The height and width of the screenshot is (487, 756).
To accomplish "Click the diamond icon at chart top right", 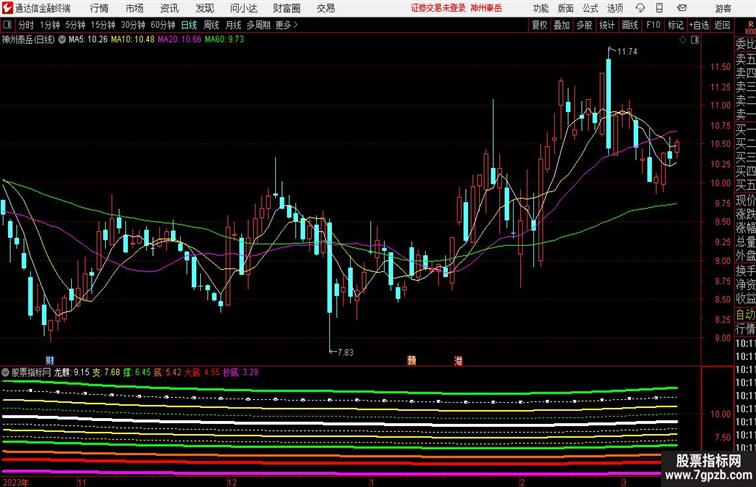I will [x=683, y=40].
